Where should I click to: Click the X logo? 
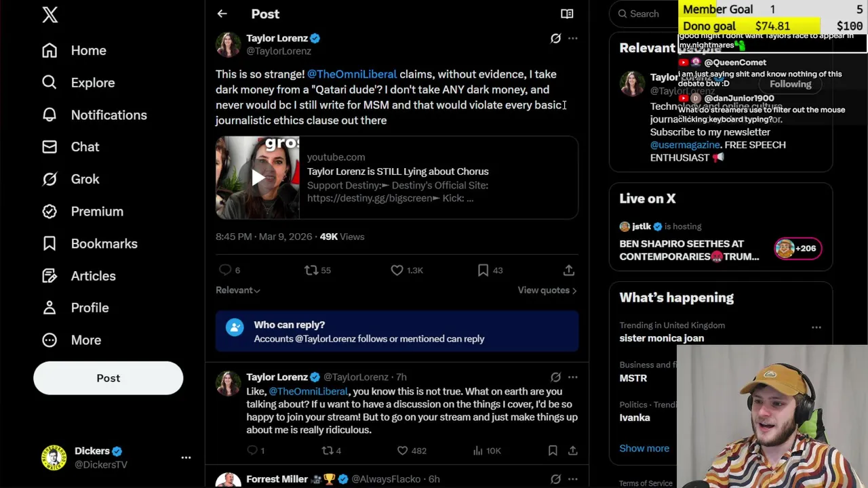[50, 15]
